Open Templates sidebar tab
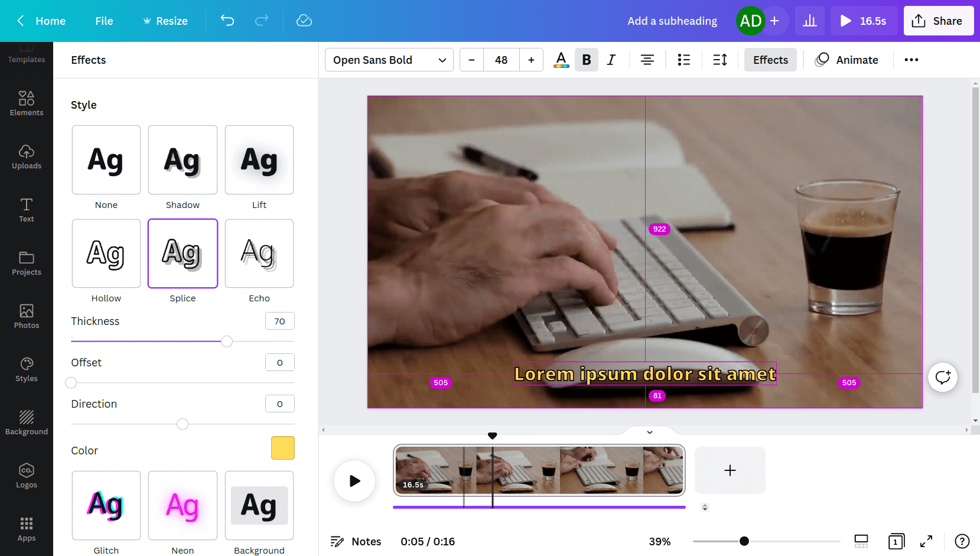This screenshot has width=980, height=556. pyautogui.click(x=27, y=55)
